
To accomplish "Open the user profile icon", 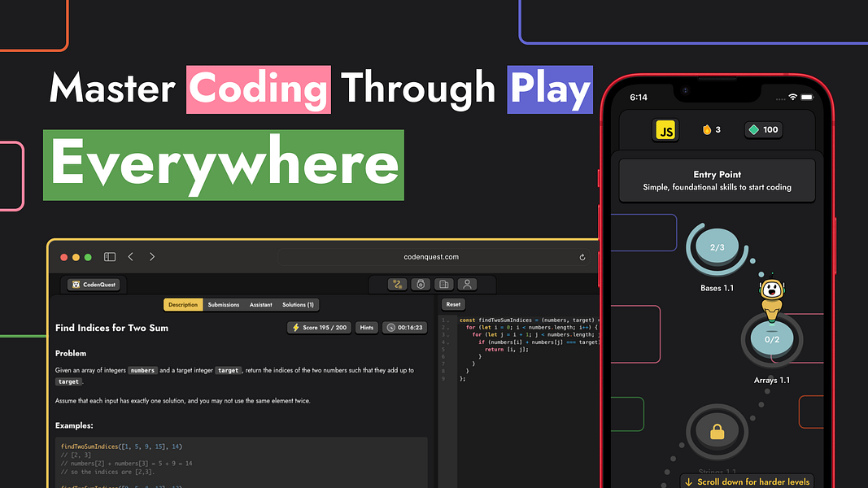I will [466, 284].
